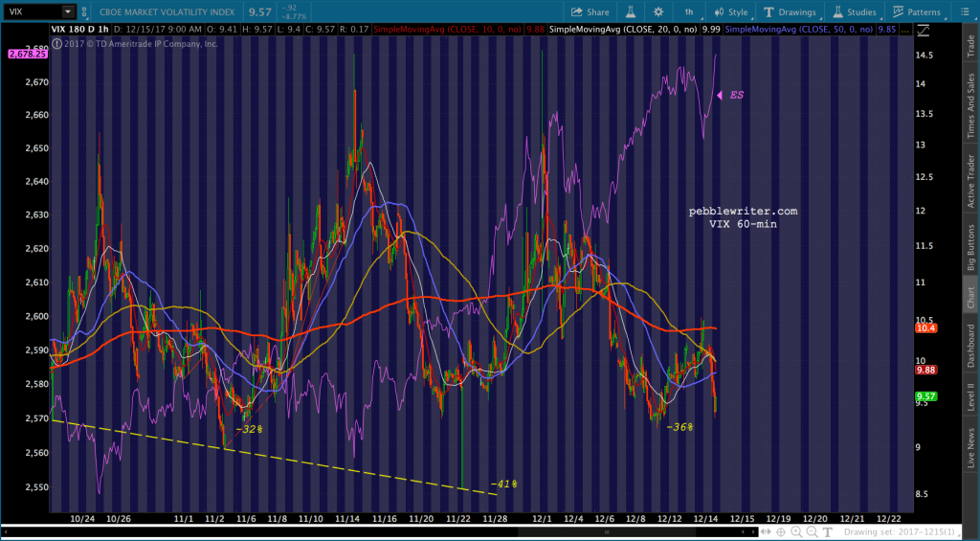The height and width of the screenshot is (541, 980).
Task: Select the -41% annotation text
Action: pos(503,484)
